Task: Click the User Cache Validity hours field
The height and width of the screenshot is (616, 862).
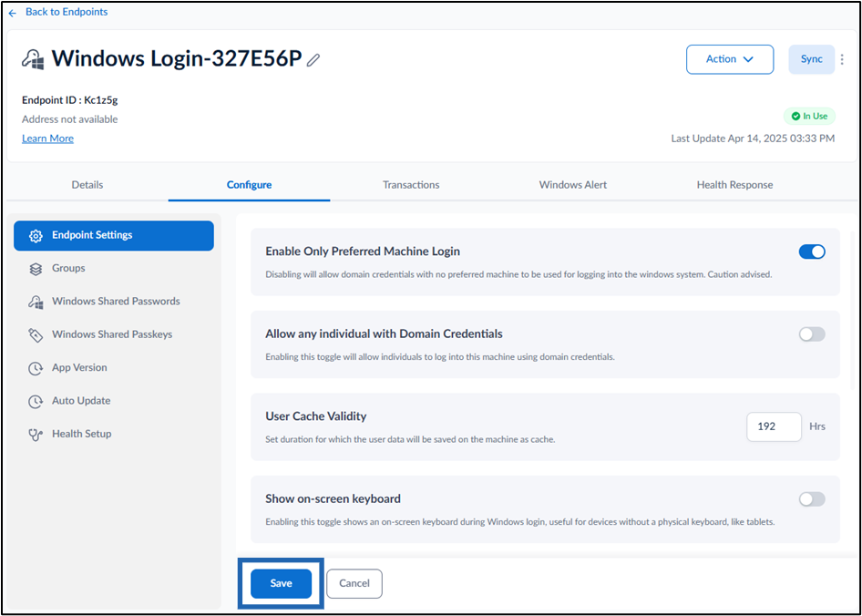Action: [x=774, y=426]
